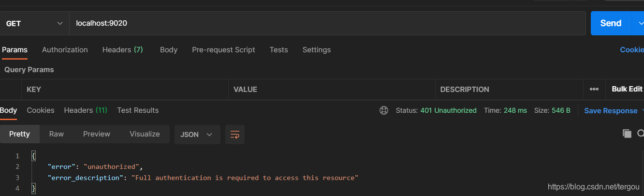Copy response with the copy icon
The width and height of the screenshot is (644, 196).
(x=627, y=134)
